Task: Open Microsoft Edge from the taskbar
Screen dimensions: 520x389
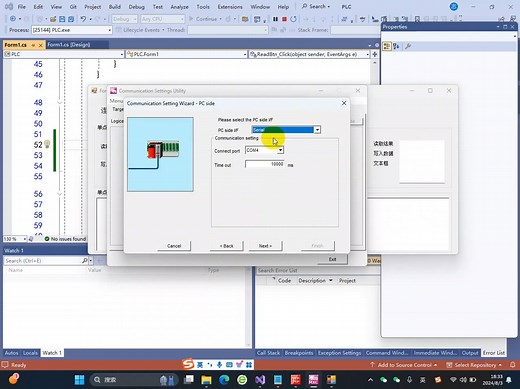Action: coord(224,379)
